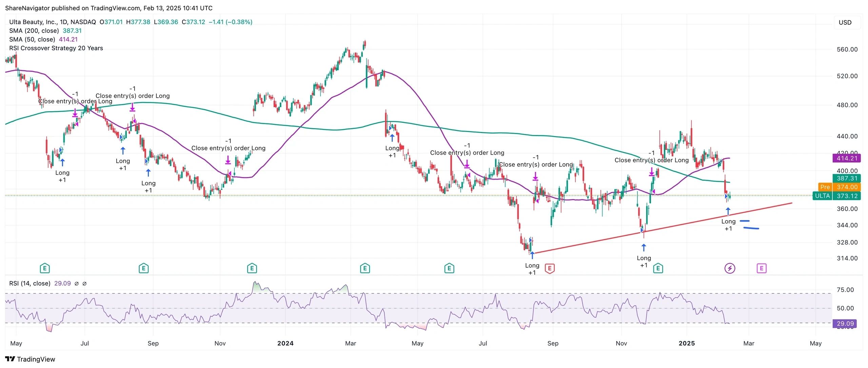Click first empty-set symbol beside RSI value
The height and width of the screenshot is (368, 868).
77,284
